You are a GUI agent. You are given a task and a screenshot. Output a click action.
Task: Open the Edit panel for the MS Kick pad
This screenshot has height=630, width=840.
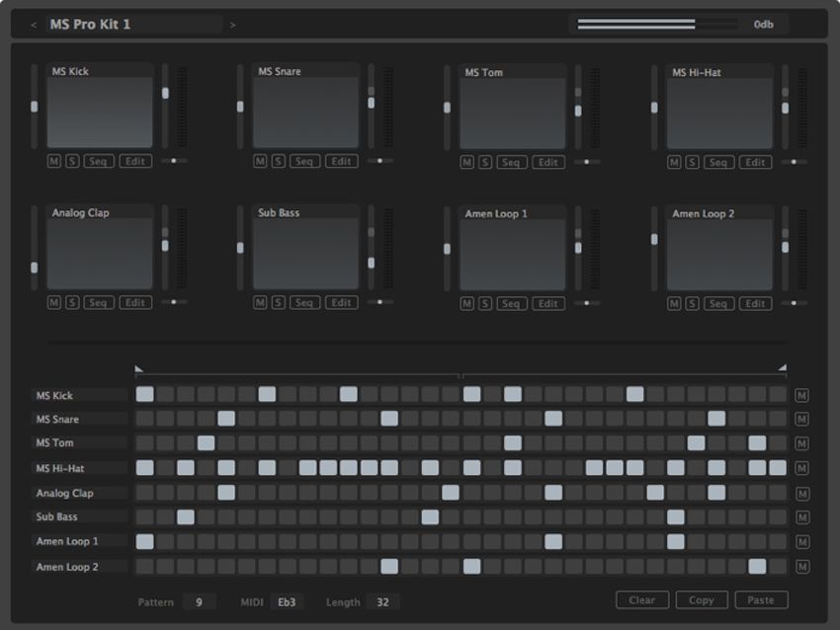pyautogui.click(x=135, y=161)
